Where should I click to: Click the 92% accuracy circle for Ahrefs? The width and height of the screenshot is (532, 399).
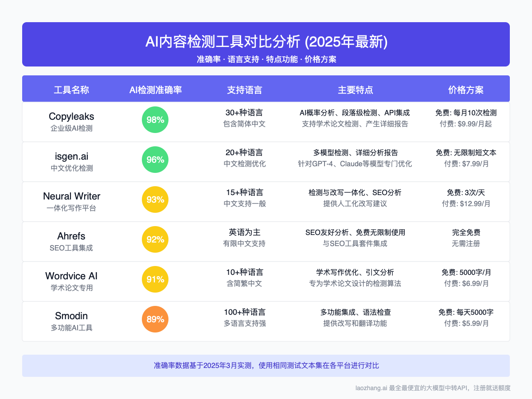coord(155,239)
